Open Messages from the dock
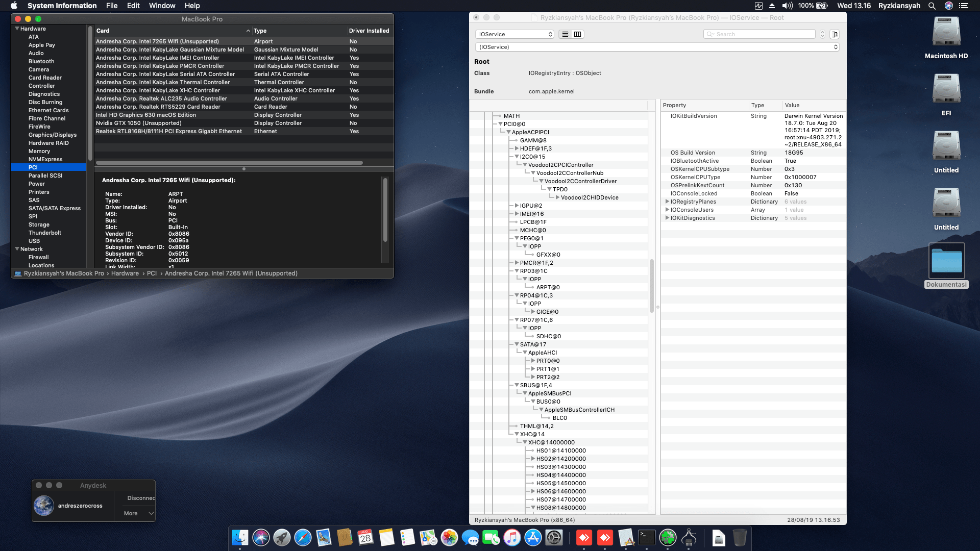980x551 pixels. click(x=470, y=538)
